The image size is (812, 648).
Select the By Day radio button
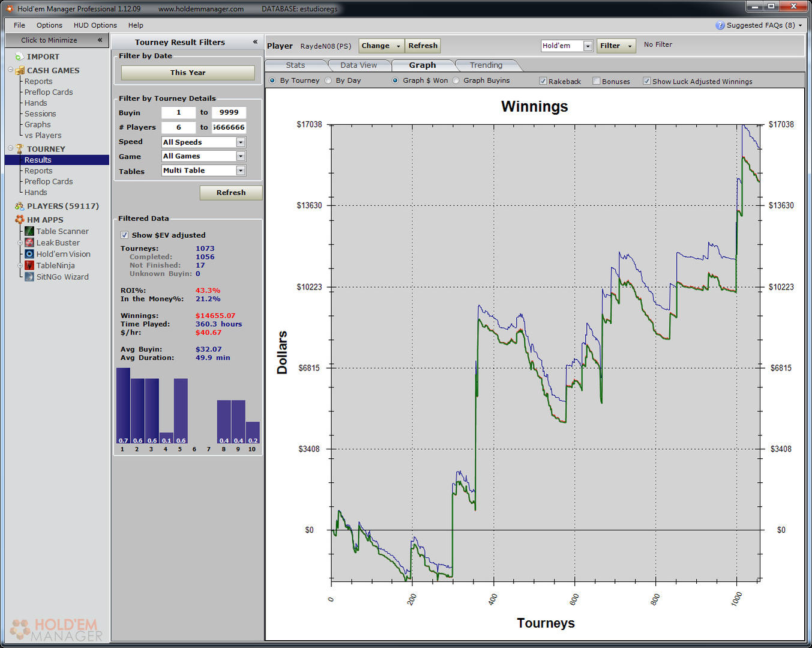pos(328,80)
